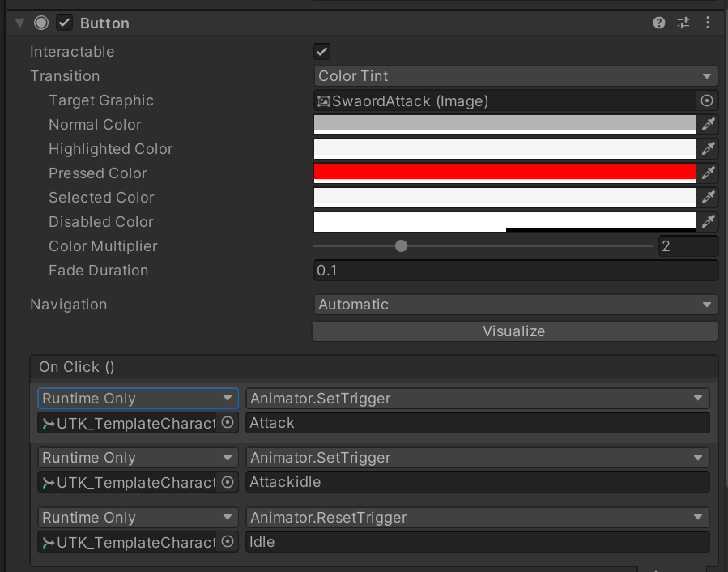
Task: Click the Color Multiplier slider handle
Action: [401, 245]
